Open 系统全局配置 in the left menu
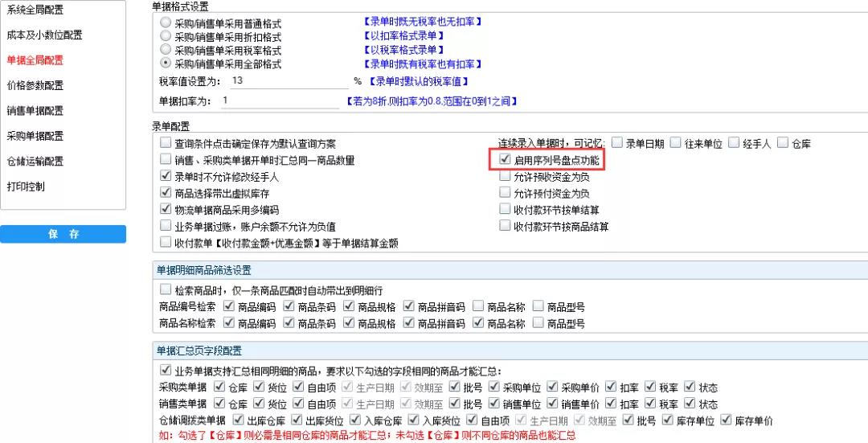Image resolution: width=868 pixels, height=443 pixels. pos(35,10)
